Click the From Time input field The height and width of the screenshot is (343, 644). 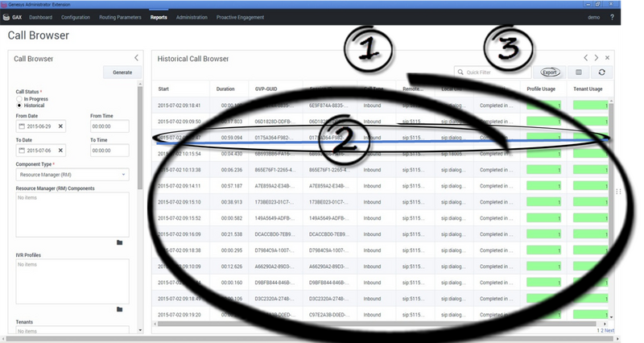pos(109,126)
